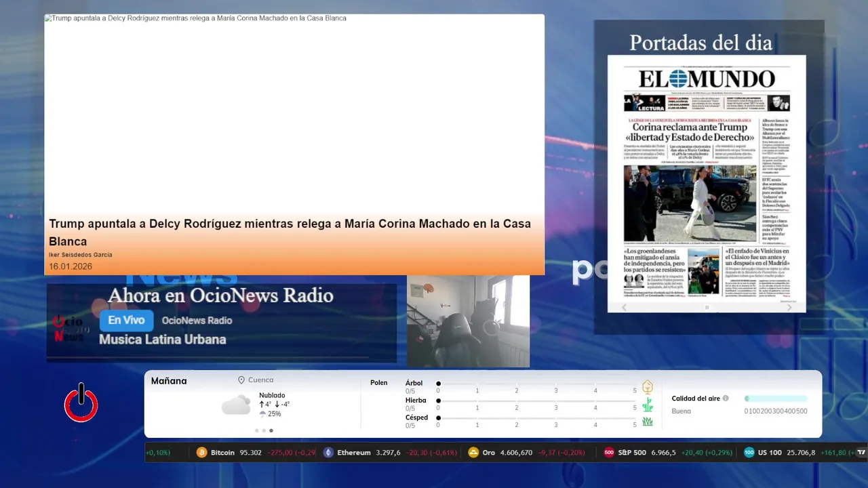Click the broken image icon above headline
Screen dimensions: 868x488
48,18
